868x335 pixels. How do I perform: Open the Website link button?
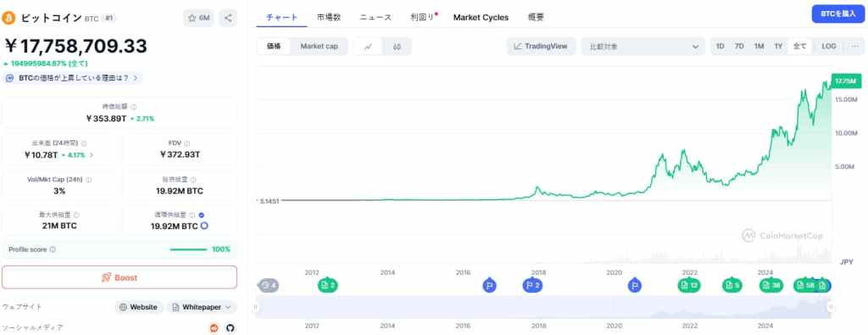pos(139,307)
